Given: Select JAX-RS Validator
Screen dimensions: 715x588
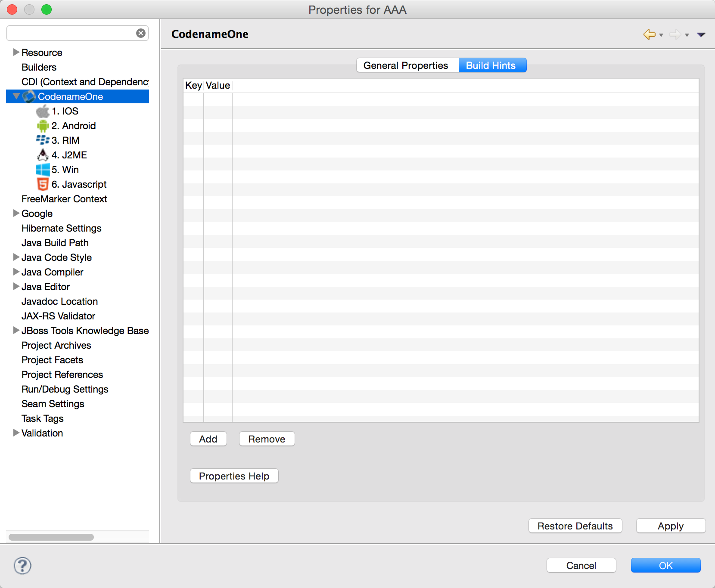Looking at the screenshot, I should pyautogui.click(x=59, y=316).
